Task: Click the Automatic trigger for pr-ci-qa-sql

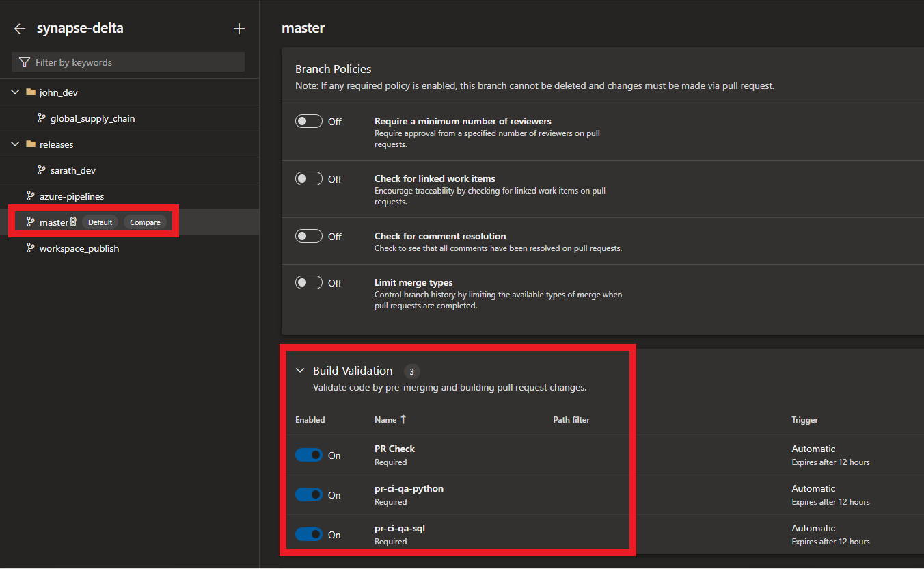Action: click(x=813, y=528)
